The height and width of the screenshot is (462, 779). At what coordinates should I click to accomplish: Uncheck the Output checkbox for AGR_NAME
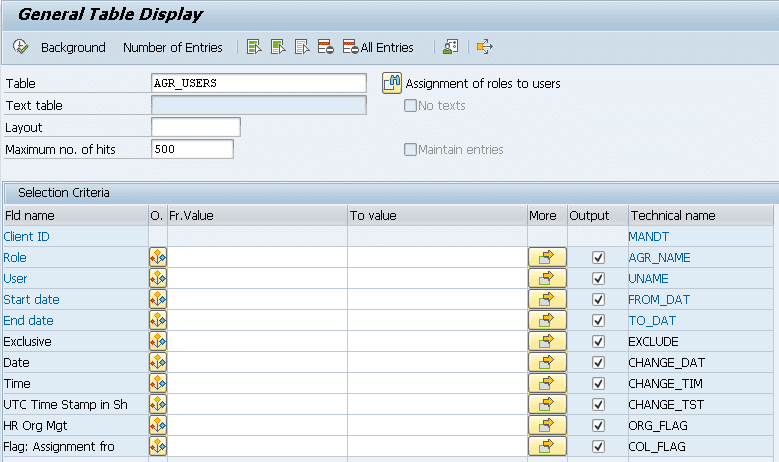pyautogui.click(x=598, y=257)
